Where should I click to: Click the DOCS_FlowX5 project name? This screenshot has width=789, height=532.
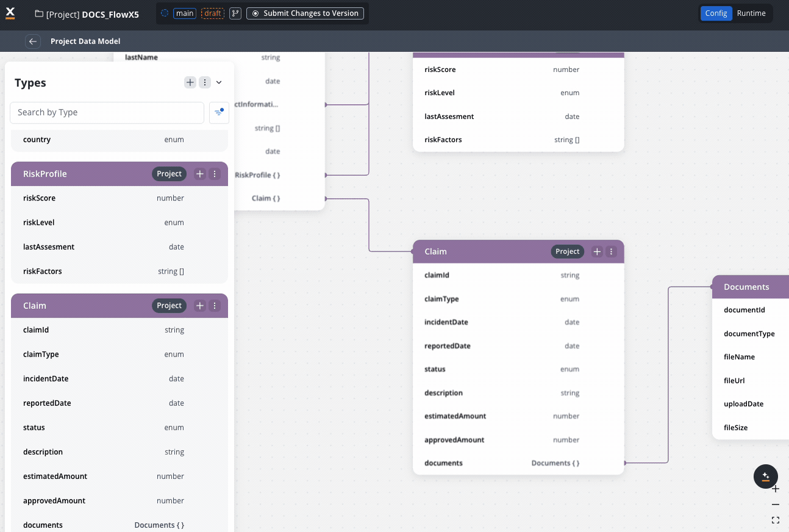point(110,14)
